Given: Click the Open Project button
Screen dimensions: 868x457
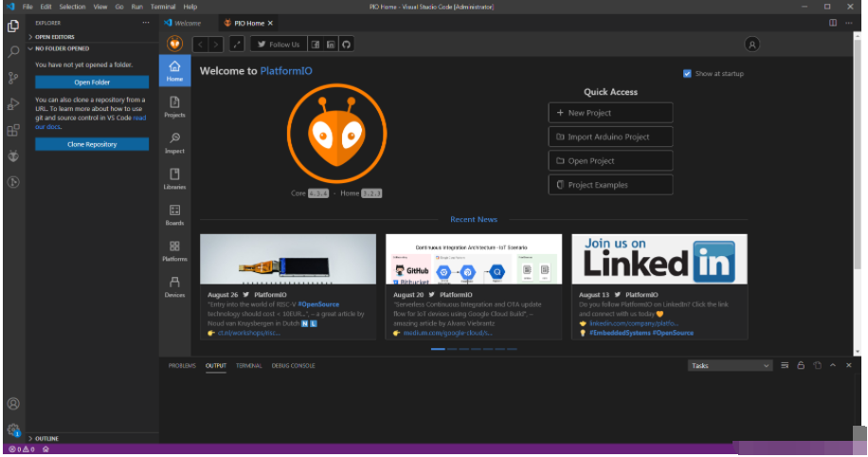Looking at the screenshot, I should click(x=610, y=160).
